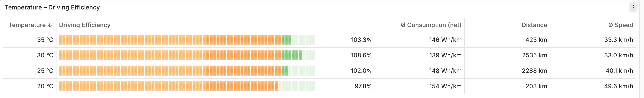Click the 30 °C efficiency gauge bar
Viewport: 644px width, 98px height.
click(187, 55)
